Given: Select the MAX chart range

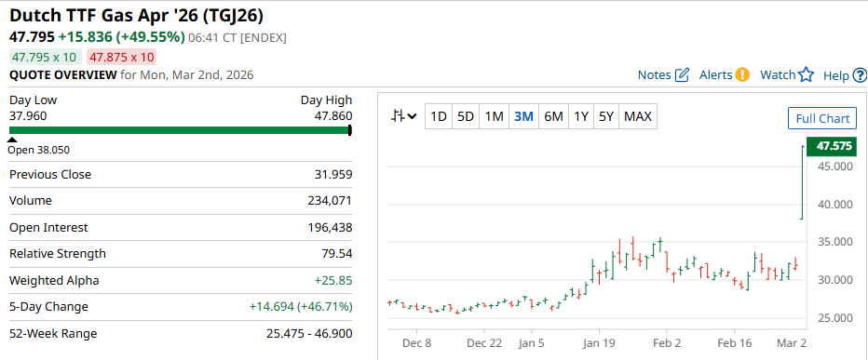Looking at the screenshot, I should [638, 116].
